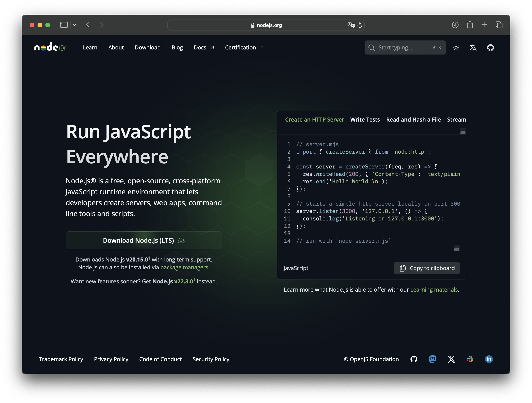Switch to the Write Tests tab
This screenshot has width=532, height=403.
click(365, 120)
